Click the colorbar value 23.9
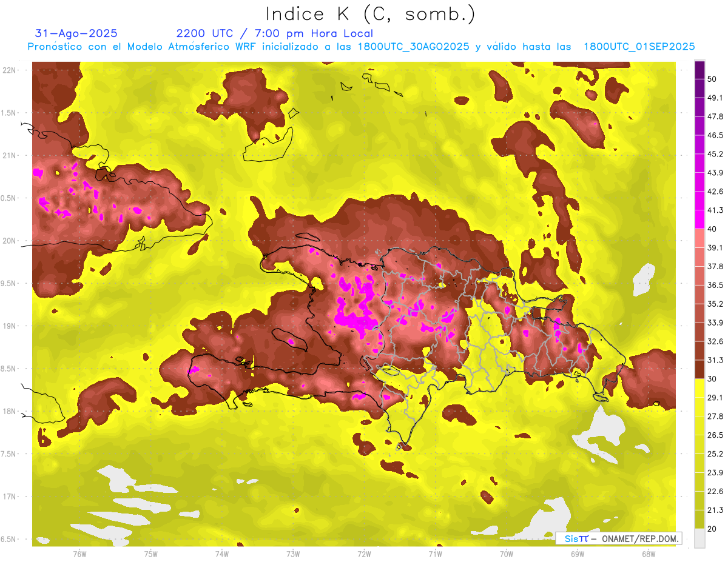Screen dimensions: 728x562 point(715,472)
